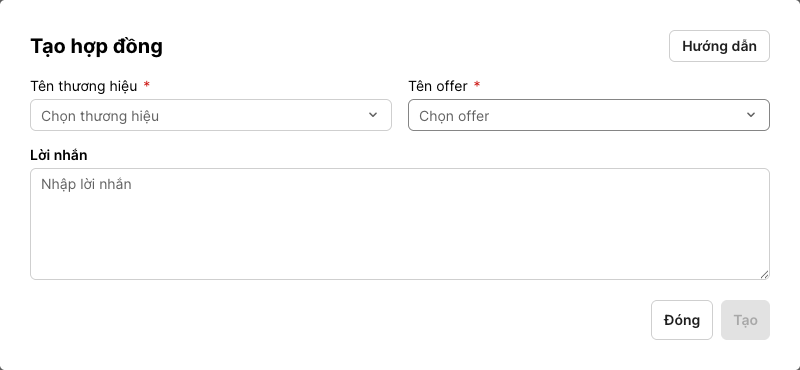
Task: Select the Chọn offer placeholder text
Action: click(454, 116)
